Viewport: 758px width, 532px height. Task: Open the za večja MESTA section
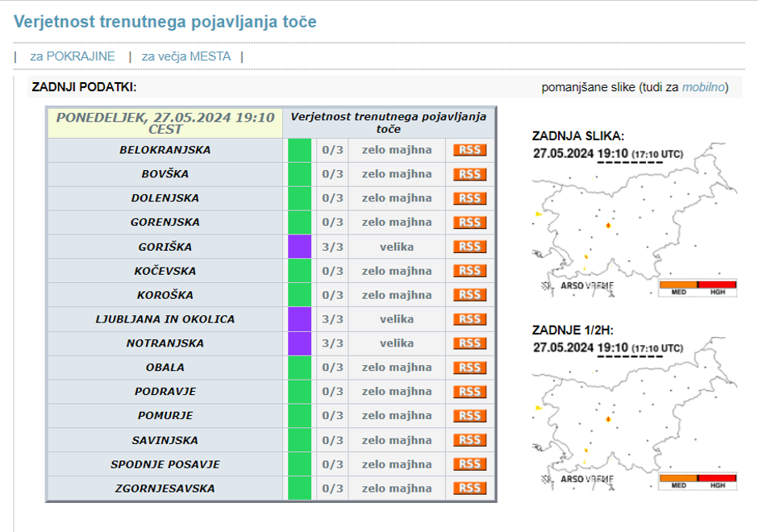coord(185,56)
